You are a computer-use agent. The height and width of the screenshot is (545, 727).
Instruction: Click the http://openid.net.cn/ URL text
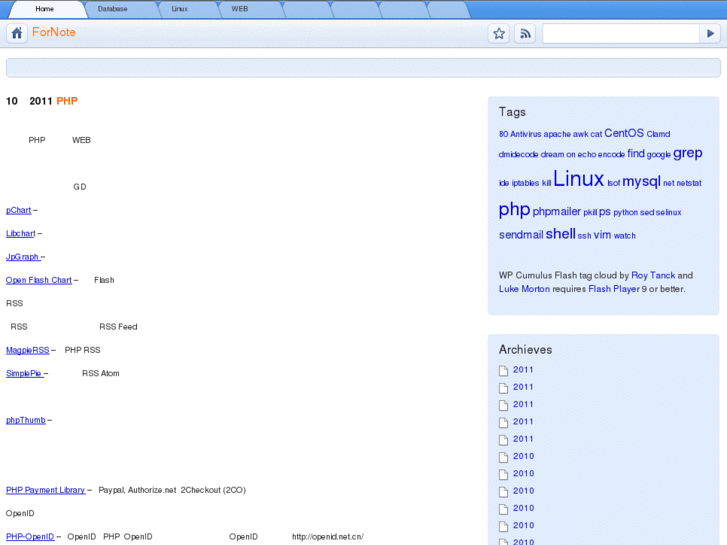point(327,537)
